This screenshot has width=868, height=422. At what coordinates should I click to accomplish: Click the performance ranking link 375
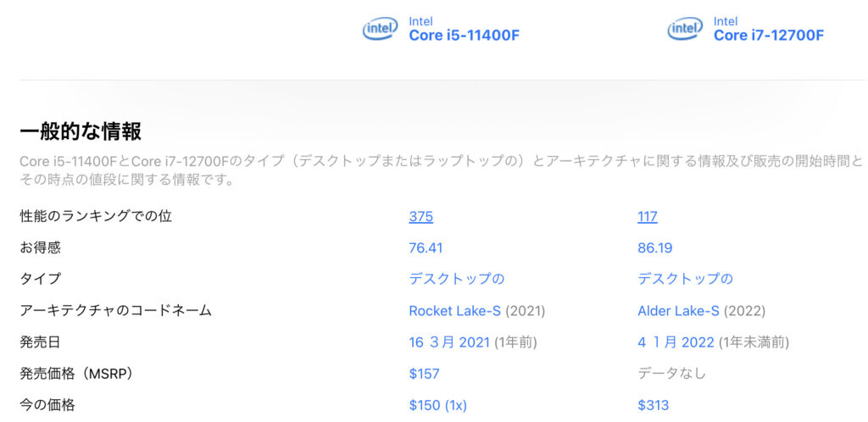(x=420, y=217)
